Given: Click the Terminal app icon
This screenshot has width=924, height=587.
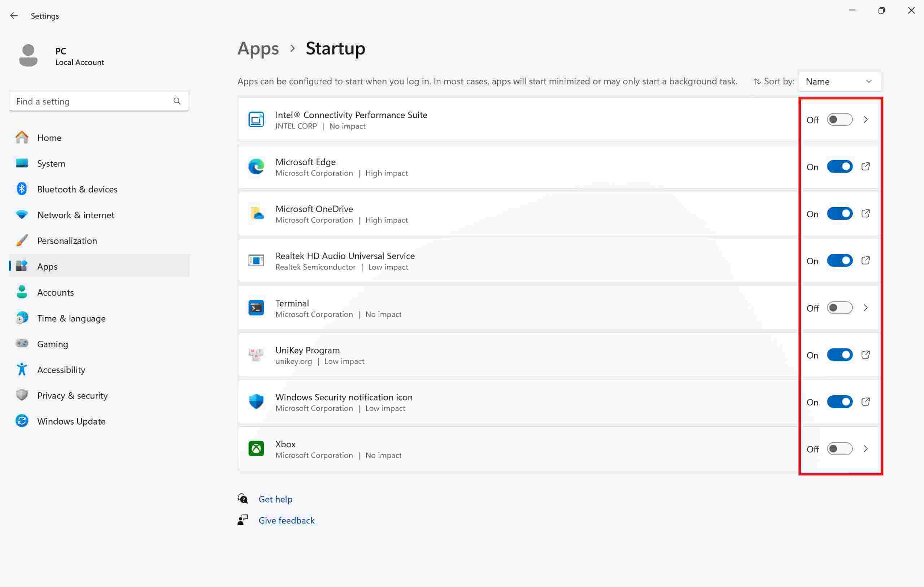Looking at the screenshot, I should tap(256, 308).
